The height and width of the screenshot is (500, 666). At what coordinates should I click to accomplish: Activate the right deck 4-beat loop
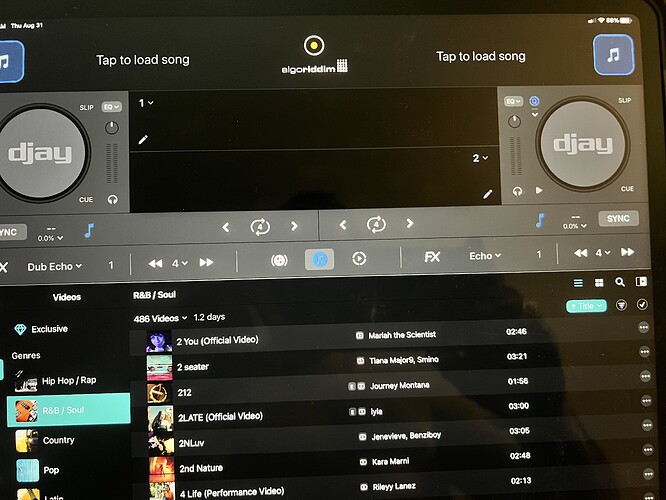[376, 224]
